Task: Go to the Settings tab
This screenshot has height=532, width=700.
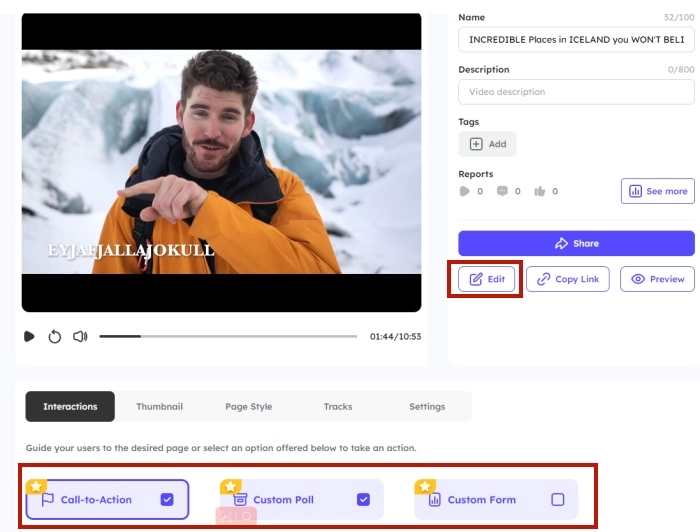Action: (x=427, y=407)
